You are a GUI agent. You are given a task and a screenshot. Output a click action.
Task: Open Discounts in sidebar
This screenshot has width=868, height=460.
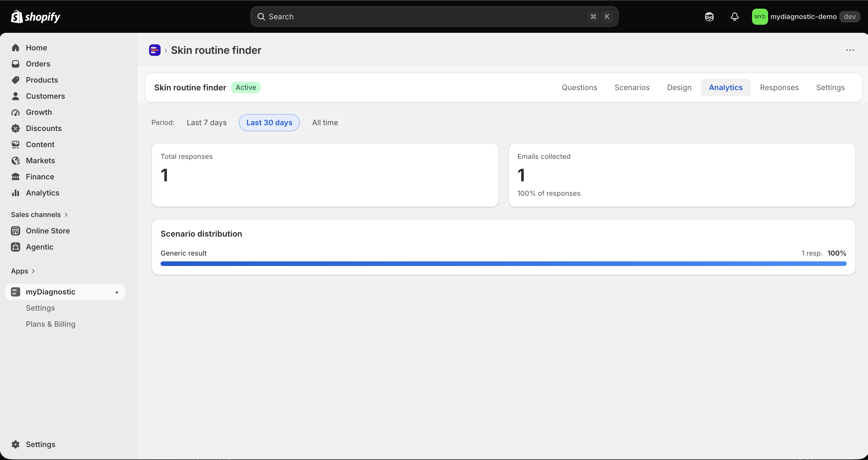point(65,128)
